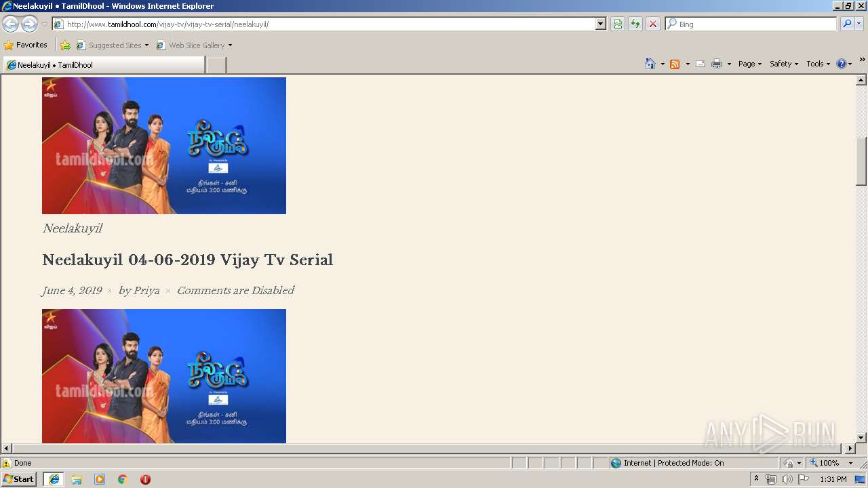Click the RSS Feeds icon
This screenshot has width=868, height=488.
[675, 64]
